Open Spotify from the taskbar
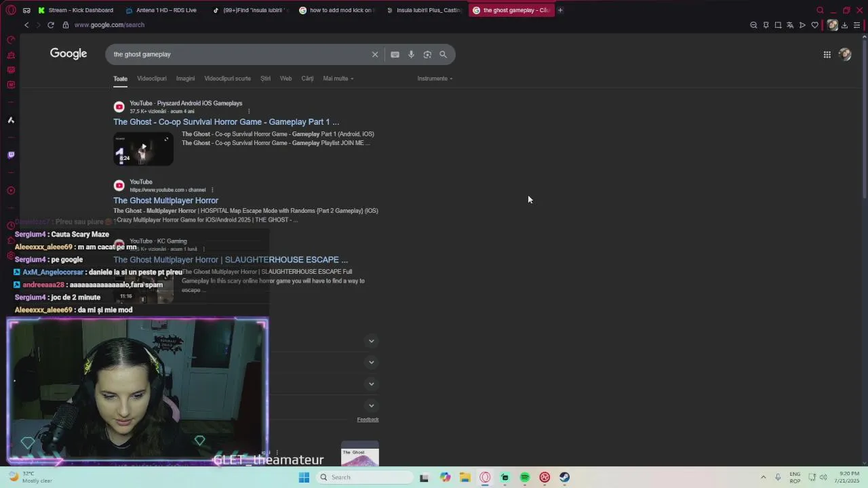This screenshot has width=868, height=488. (525, 477)
